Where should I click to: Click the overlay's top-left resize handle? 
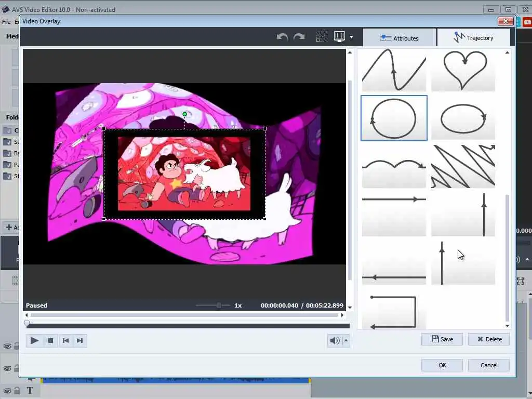pyautogui.click(x=104, y=129)
